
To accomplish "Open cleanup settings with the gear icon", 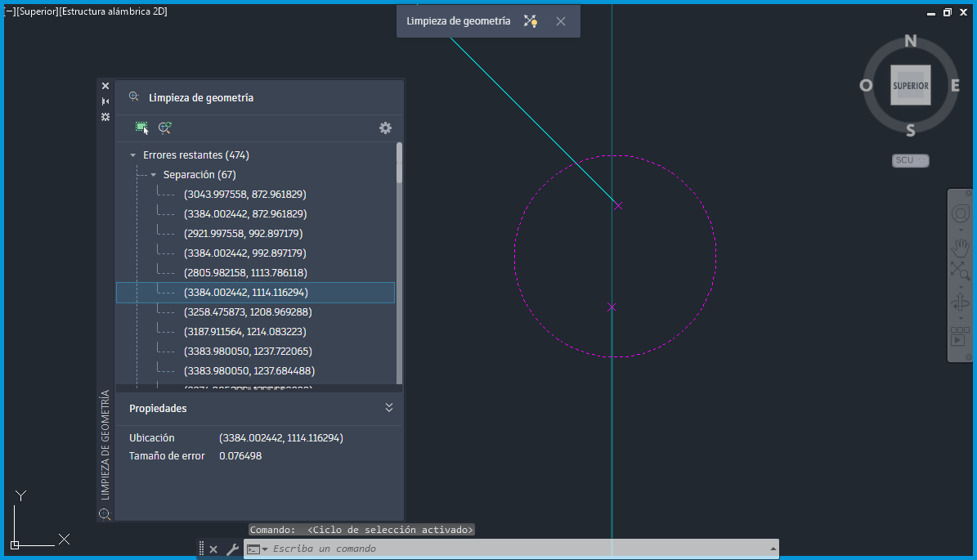I will point(386,128).
